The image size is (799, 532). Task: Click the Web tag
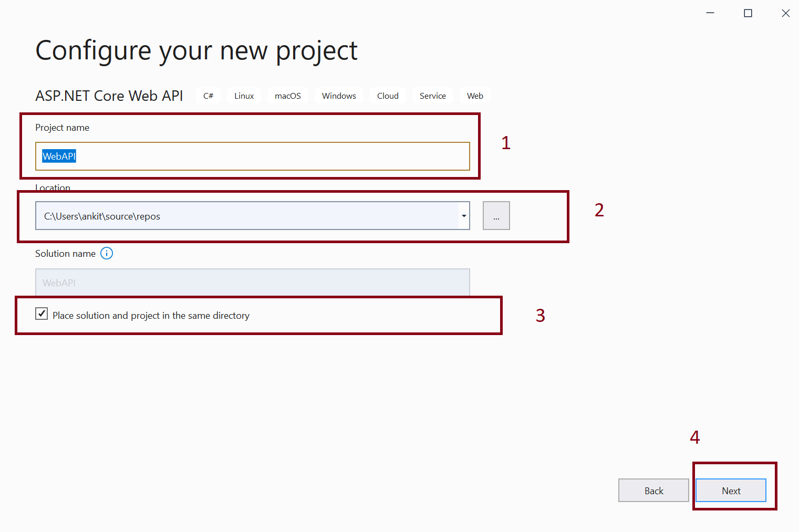pos(475,96)
